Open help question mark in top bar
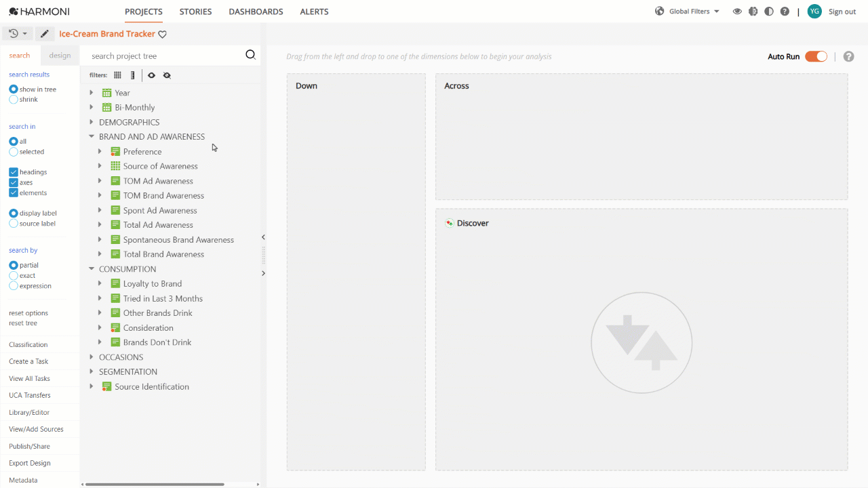The height and width of the screenshot is (488, 868). tap(785, 12)
